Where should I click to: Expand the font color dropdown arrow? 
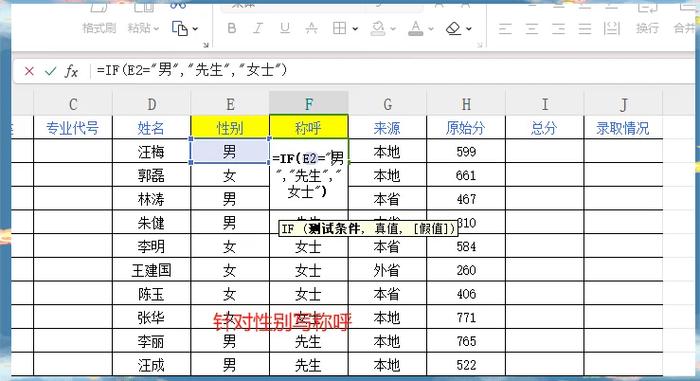[x=431, y=29]
